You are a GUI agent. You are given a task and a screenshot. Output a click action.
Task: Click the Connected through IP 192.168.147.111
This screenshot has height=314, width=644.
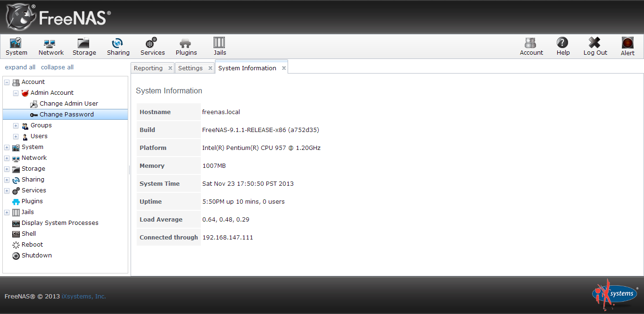coord(228,238)
